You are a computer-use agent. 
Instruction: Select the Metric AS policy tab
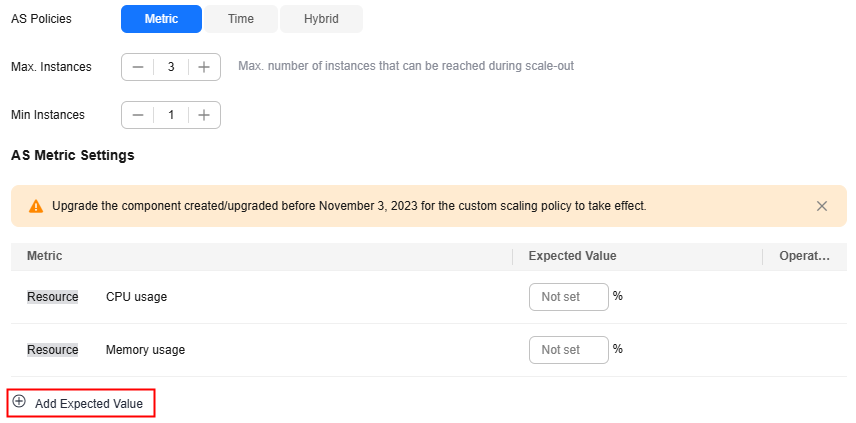coord(161,19)
